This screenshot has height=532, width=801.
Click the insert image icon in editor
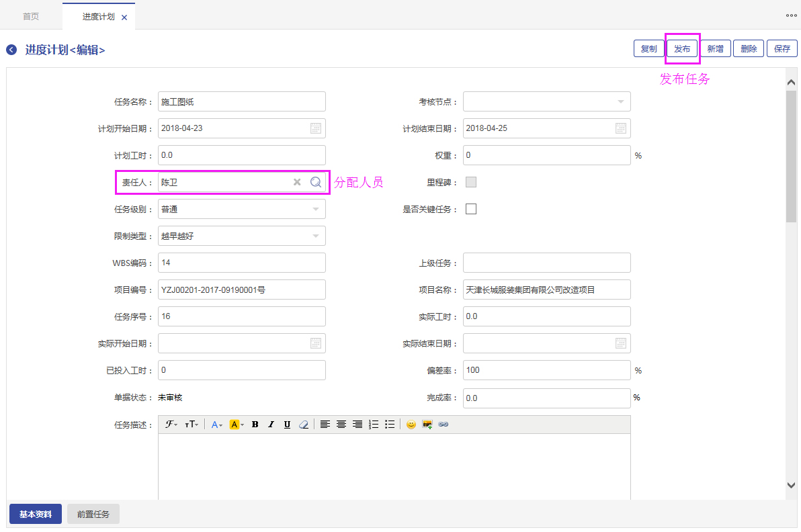tap(427, 425)
